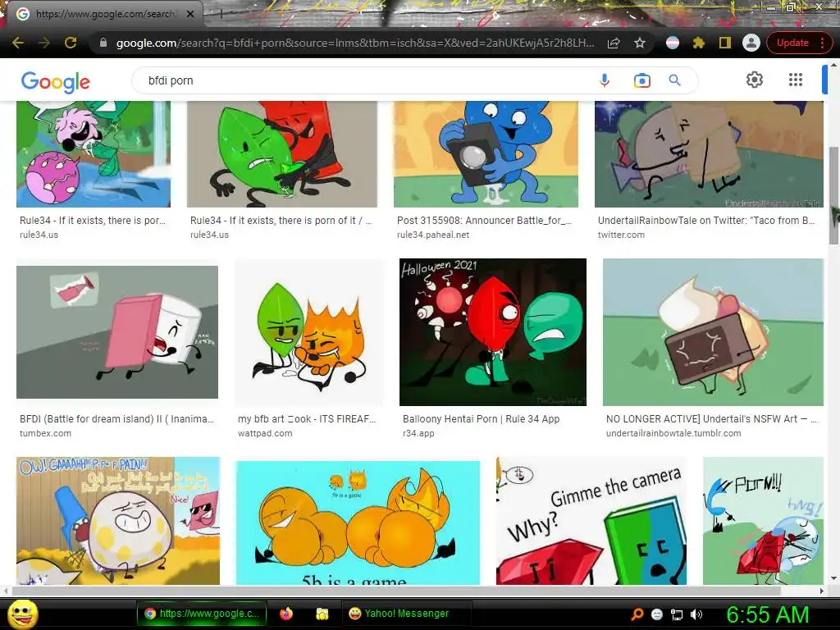Viewport: 840px width, 630px height.
Task: Click the horizontal scrollbar right arrow
Action: (x=822, y=591)
